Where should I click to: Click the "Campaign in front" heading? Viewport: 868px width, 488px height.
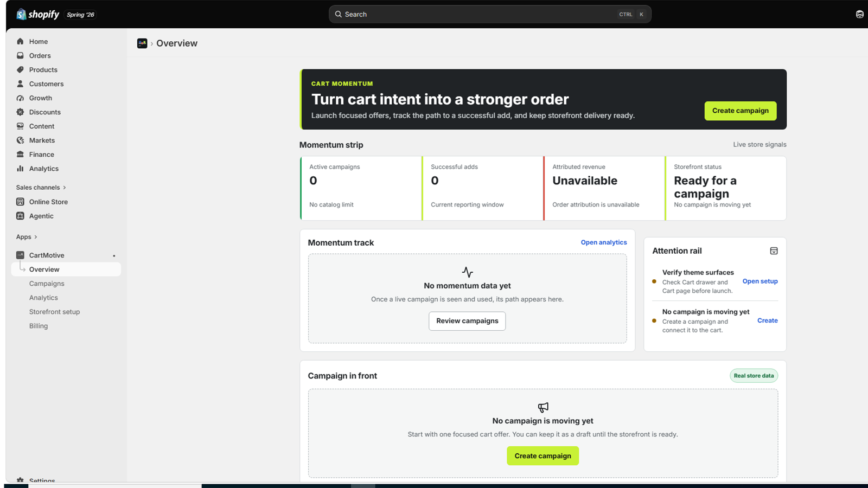pos(342,376)
